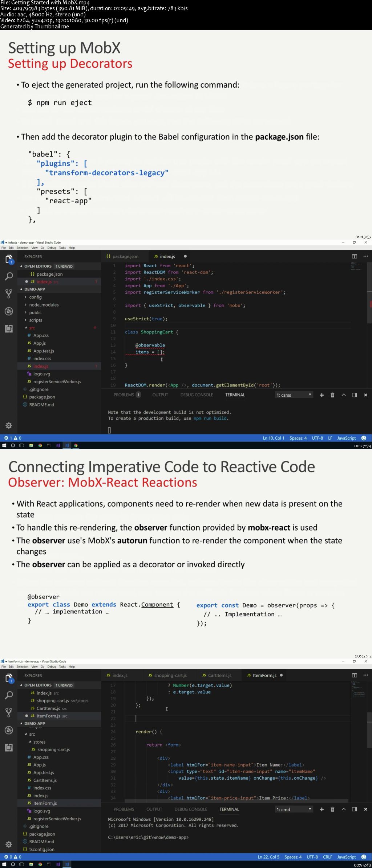Click editor scrollbar in index.js window
372x868 pixels.
369,293
